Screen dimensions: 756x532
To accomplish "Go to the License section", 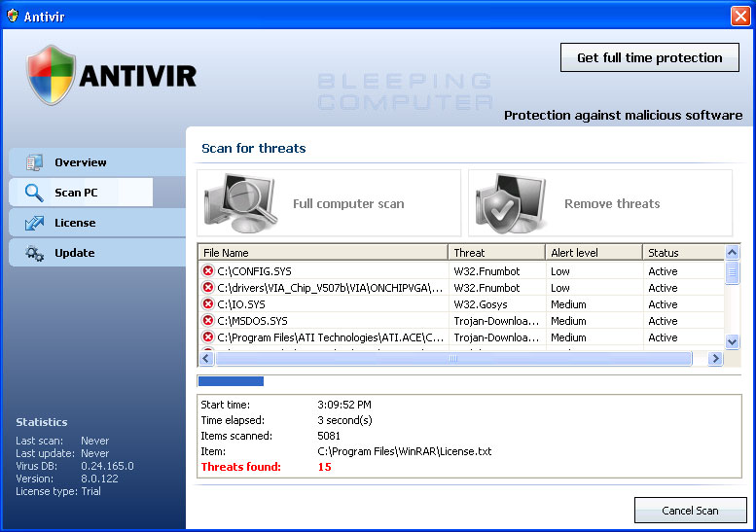I will (x=97, y=223).
